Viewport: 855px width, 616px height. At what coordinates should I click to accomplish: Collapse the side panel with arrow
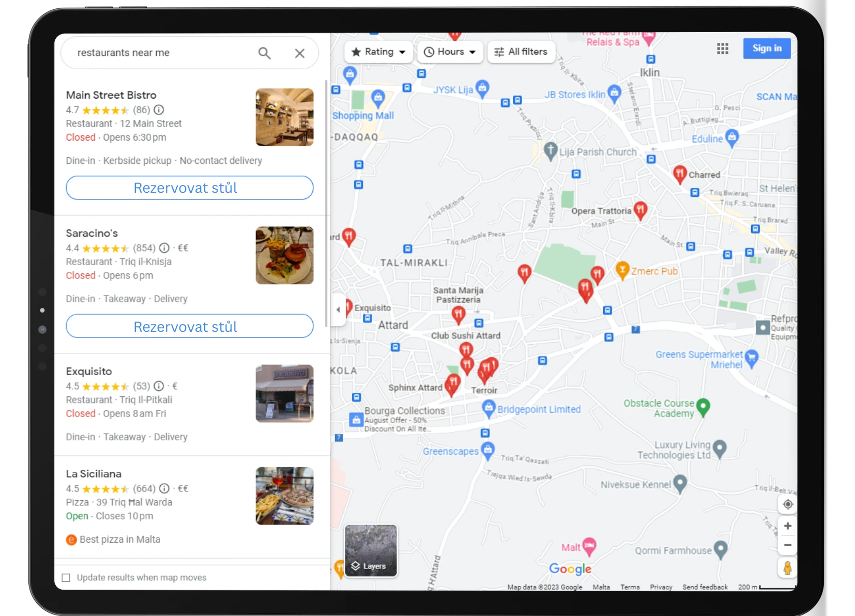[338, 310]
